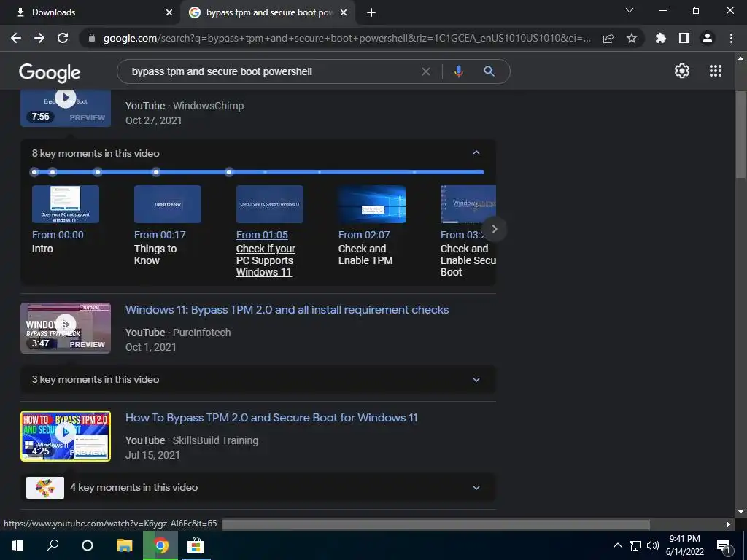Viewport: 747px width, 560px height.
Task: Jump to From 00:00 Intro moment
Action: 58,241
